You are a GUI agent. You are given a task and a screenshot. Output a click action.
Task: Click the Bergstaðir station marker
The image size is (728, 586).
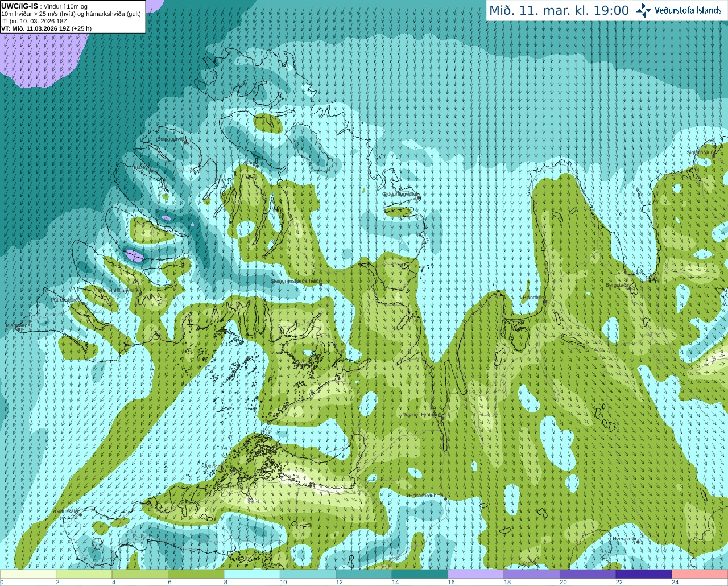[x=630, y=289]
